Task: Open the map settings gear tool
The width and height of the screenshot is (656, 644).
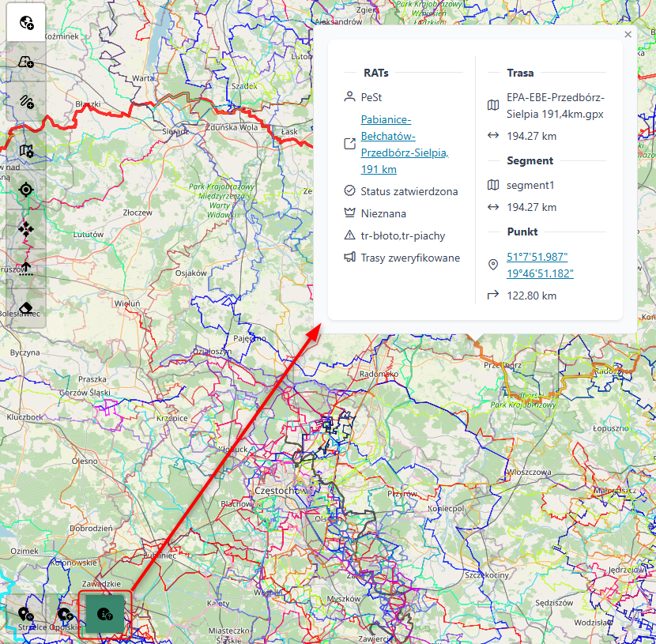Action: coord(26,149)
